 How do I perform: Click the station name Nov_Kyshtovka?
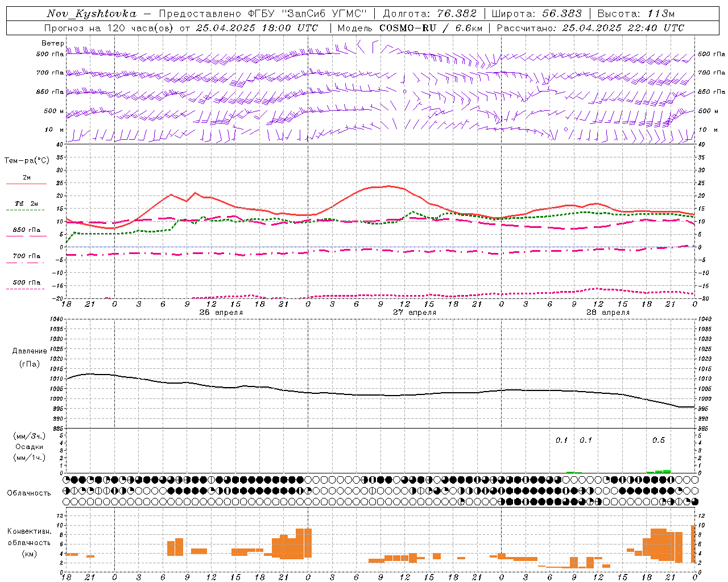click(x=91, y=14)
